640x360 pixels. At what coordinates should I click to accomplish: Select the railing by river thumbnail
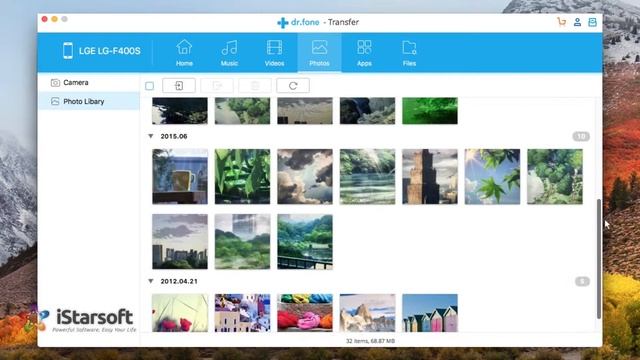305,242
